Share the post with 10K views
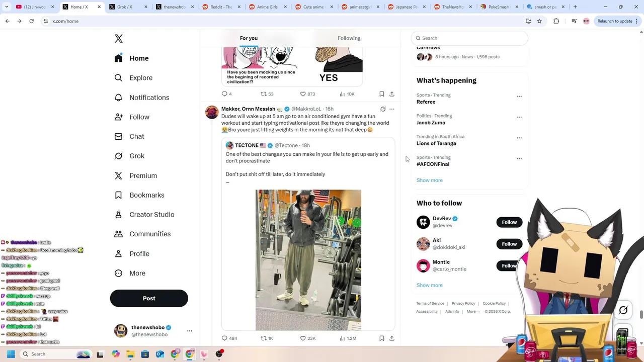 tap(392, 94)
